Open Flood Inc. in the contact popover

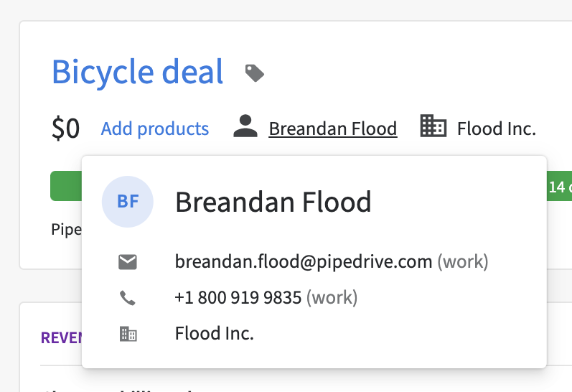coord(214,333)
